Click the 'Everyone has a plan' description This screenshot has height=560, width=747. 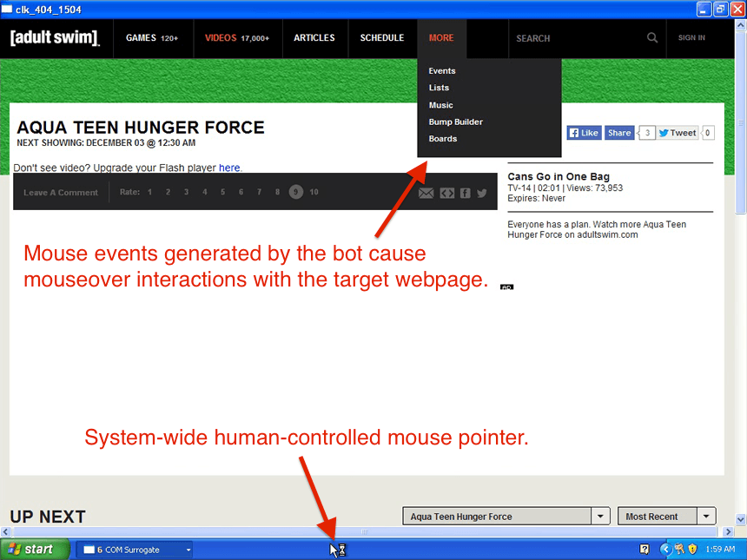[x=597, y=229]
